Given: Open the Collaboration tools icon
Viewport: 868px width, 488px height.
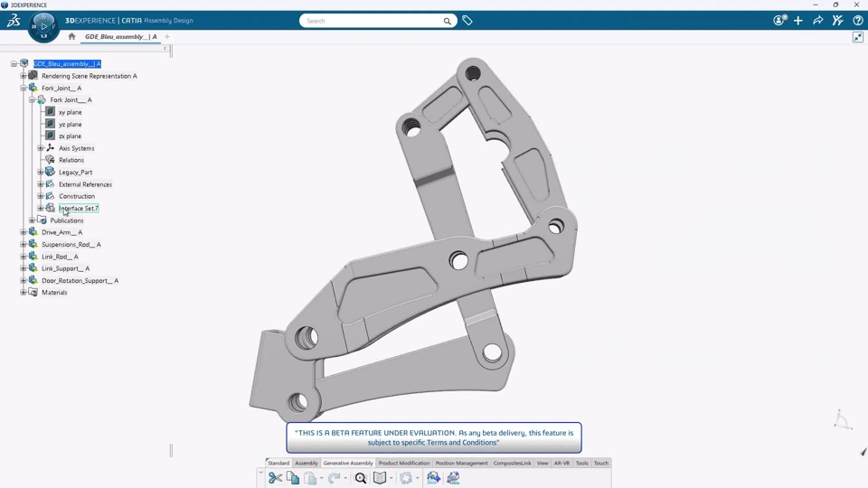Looking at the screenshot, I should (x=837, y=21).
